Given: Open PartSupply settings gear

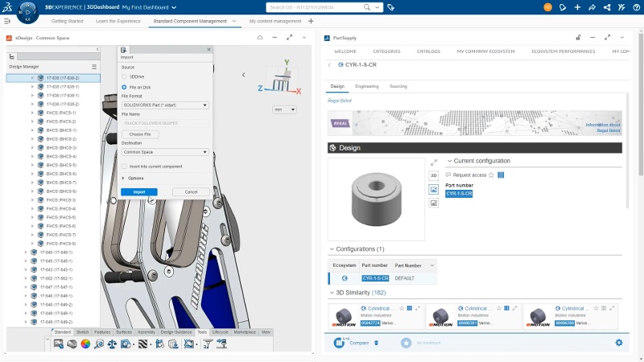Looking at the screenshot, I should click(619, 343).
